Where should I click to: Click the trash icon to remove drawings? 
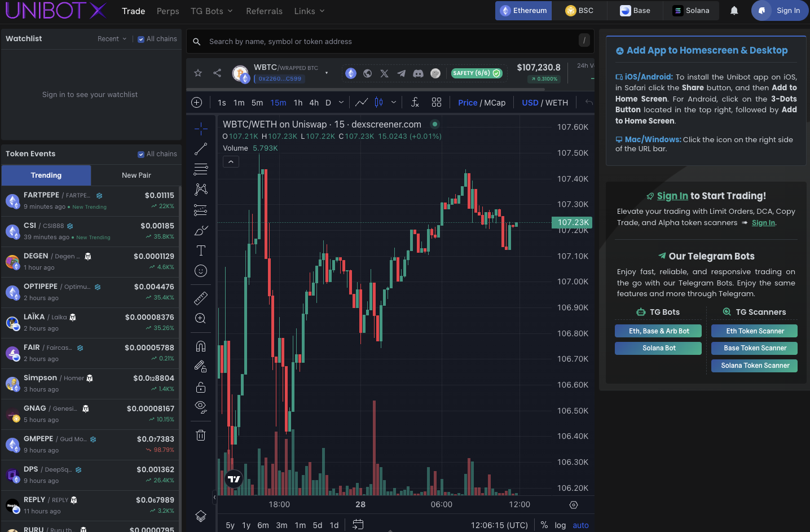[201, 435]
